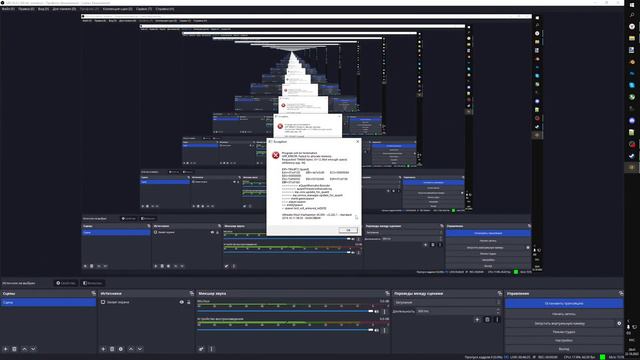Open source Properties toolbar button
This screenshot has height=360, width=640.
(x=66, y=283)
